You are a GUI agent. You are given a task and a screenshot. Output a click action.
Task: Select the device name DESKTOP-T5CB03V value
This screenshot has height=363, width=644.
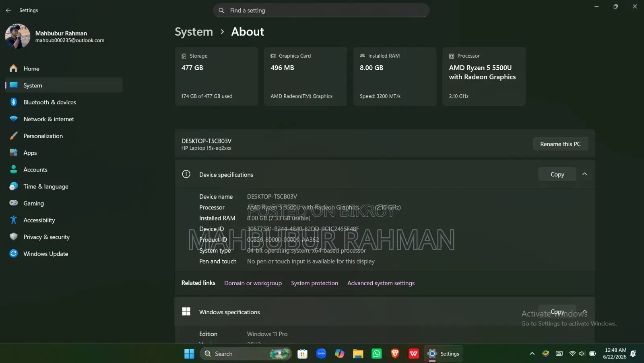click(x=272, y=197)
